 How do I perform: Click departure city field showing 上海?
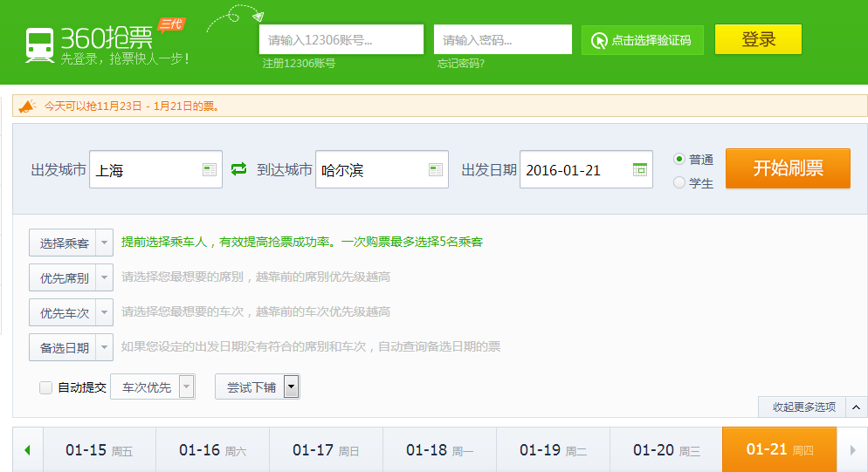tap(155, 169)
